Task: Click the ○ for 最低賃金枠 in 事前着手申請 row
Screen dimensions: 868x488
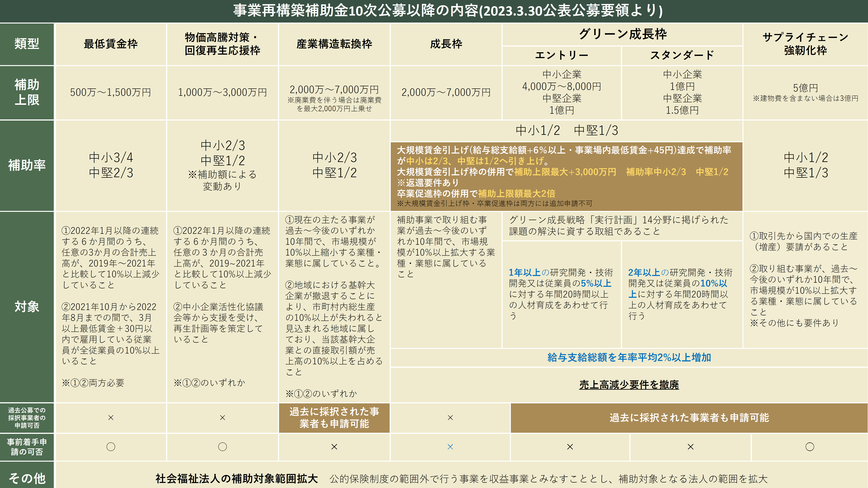Action: point(111,447)
